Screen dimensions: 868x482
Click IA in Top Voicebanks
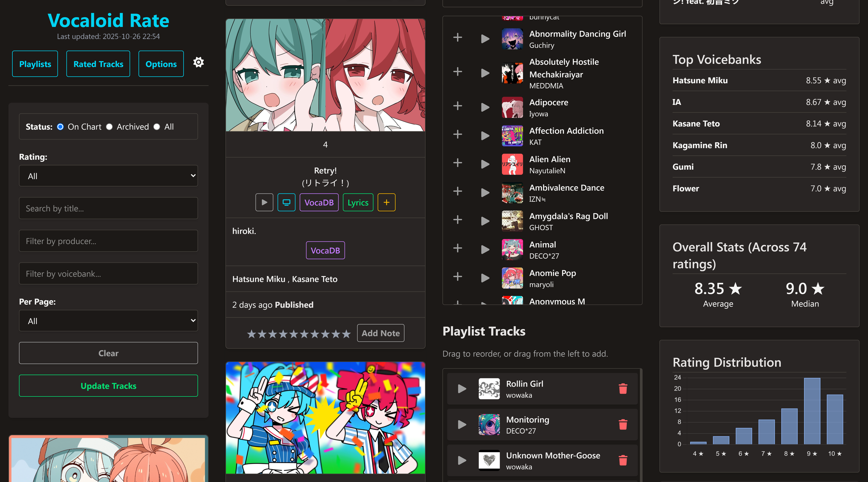pos(677,102)
